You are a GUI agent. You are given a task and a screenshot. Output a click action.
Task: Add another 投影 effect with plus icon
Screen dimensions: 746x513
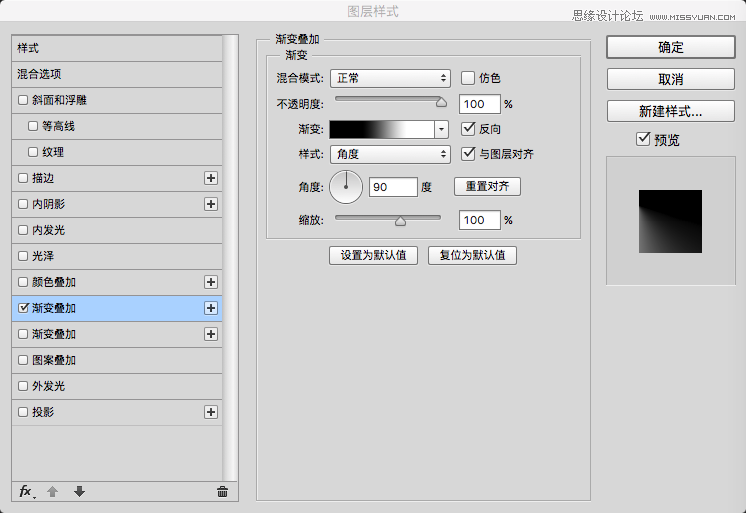tap(211, 412)
